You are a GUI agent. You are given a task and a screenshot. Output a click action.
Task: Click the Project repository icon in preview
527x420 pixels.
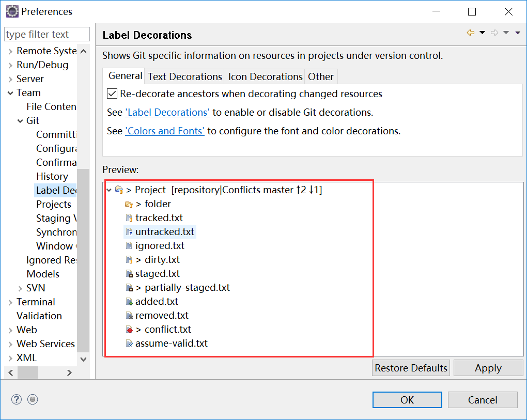(119, 190)
